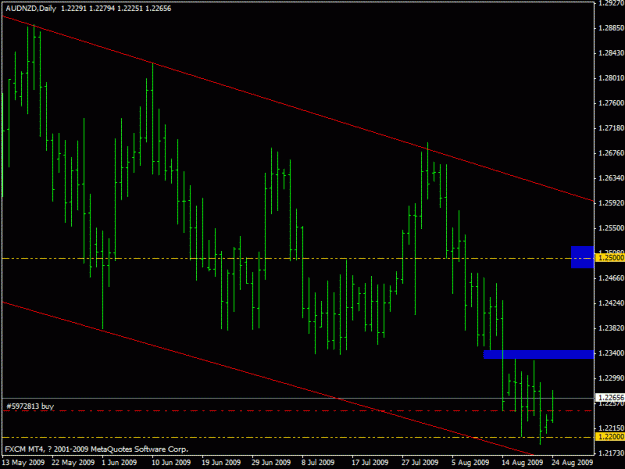This screenshot has height=469, width=625.
Task: Select the lower red channel trendline
Action: coord(267,378)
